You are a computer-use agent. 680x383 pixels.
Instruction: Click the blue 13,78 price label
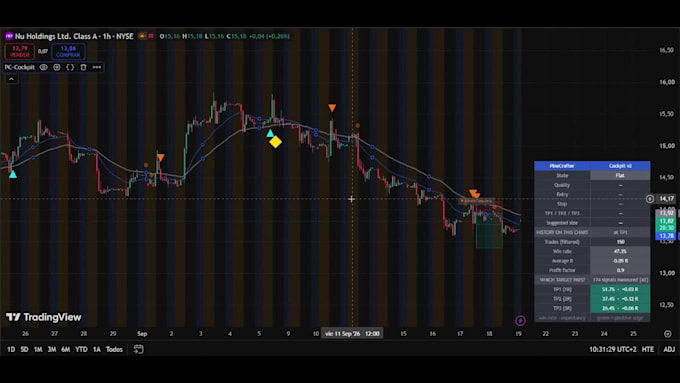point(666,236)
